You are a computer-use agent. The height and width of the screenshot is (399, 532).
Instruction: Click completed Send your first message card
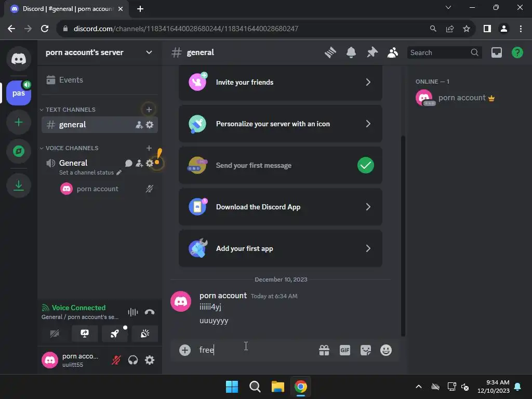[280, 165]
